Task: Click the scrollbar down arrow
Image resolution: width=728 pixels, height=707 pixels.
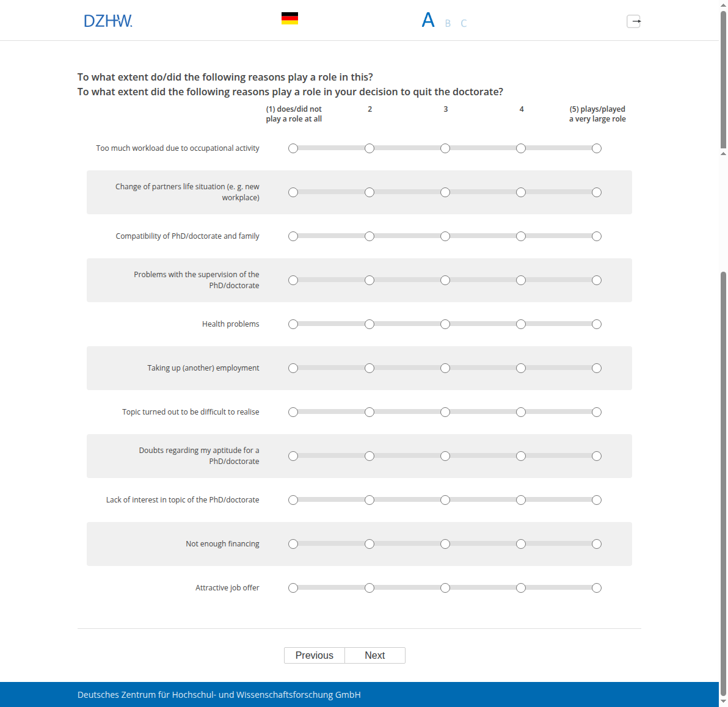Action: [723, 702]
